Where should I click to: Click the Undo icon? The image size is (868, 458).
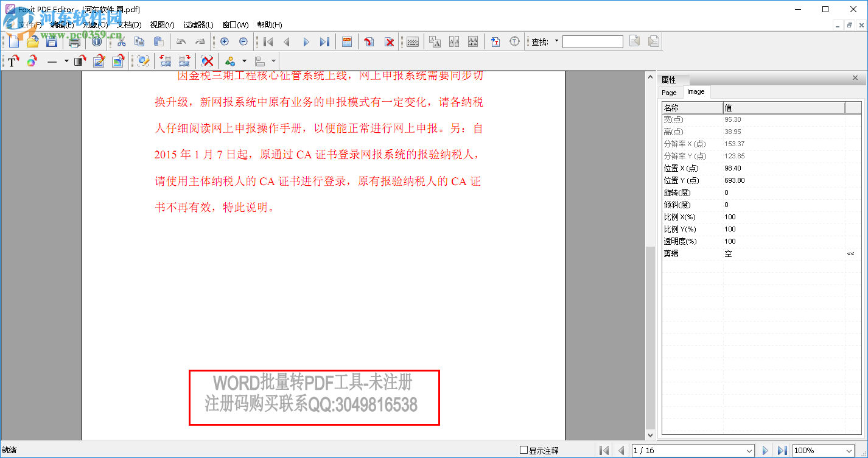click(181, 41)
